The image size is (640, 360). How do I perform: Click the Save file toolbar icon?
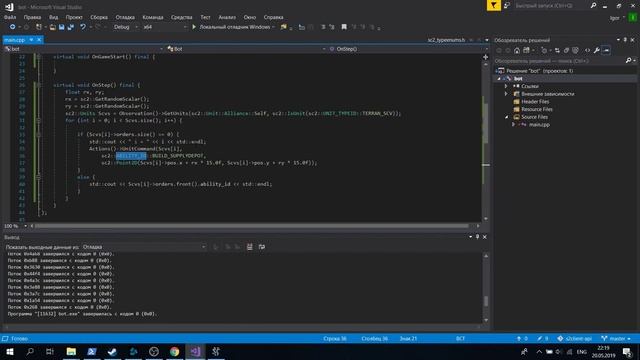coord(62,27)
